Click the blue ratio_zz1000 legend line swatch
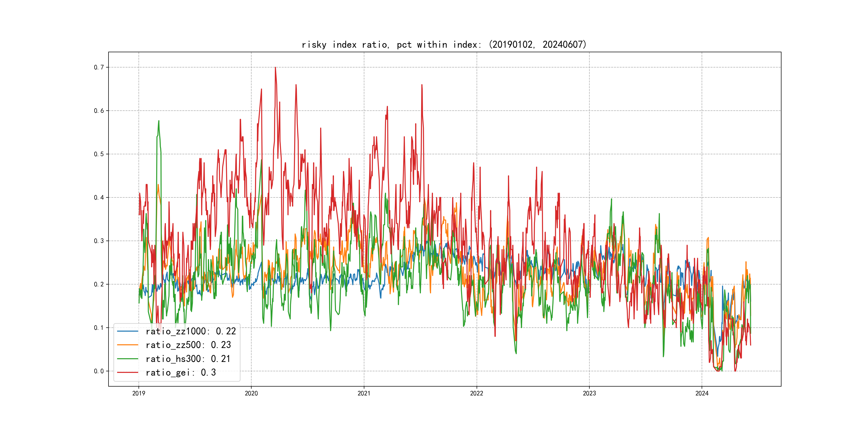 [127, 331]
